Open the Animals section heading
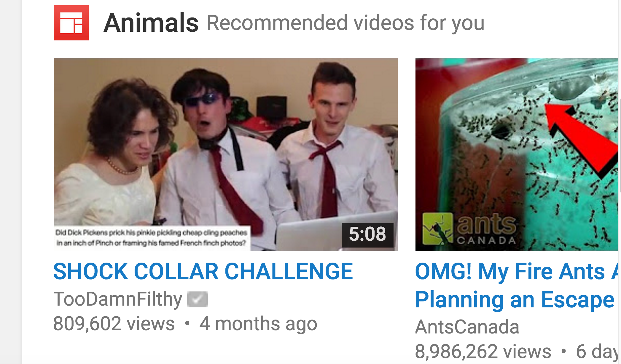 151,23
